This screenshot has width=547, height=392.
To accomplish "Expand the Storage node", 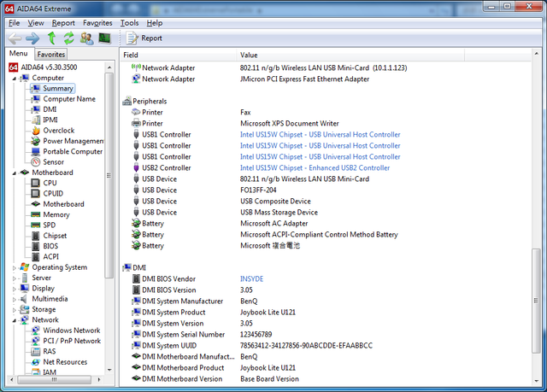I will [x=15, y=310].
